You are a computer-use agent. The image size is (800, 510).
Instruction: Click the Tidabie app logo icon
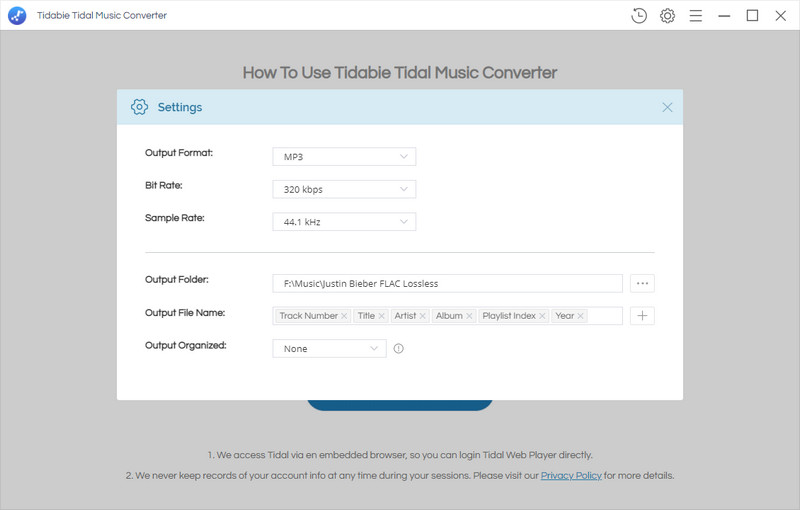[17, 15]
